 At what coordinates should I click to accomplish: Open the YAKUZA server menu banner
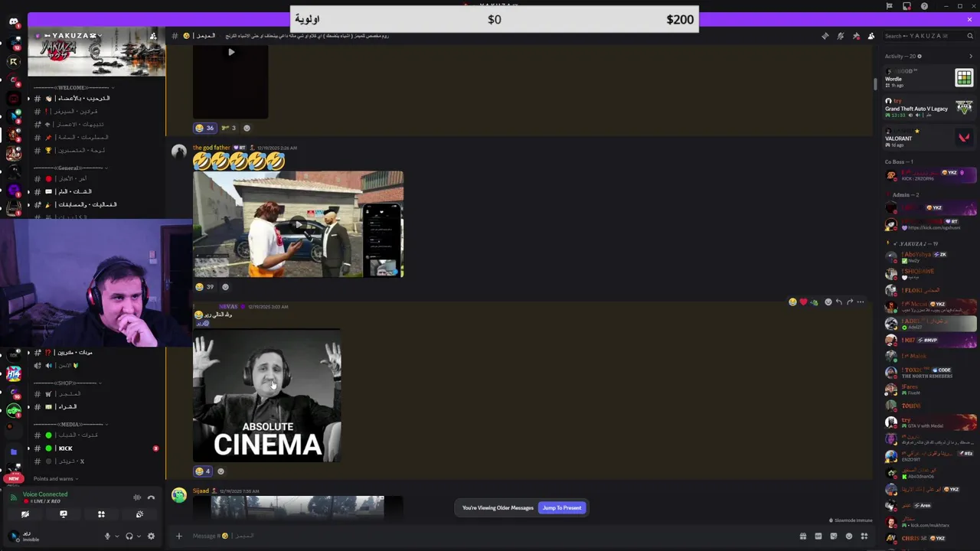[x=96, y=51]
